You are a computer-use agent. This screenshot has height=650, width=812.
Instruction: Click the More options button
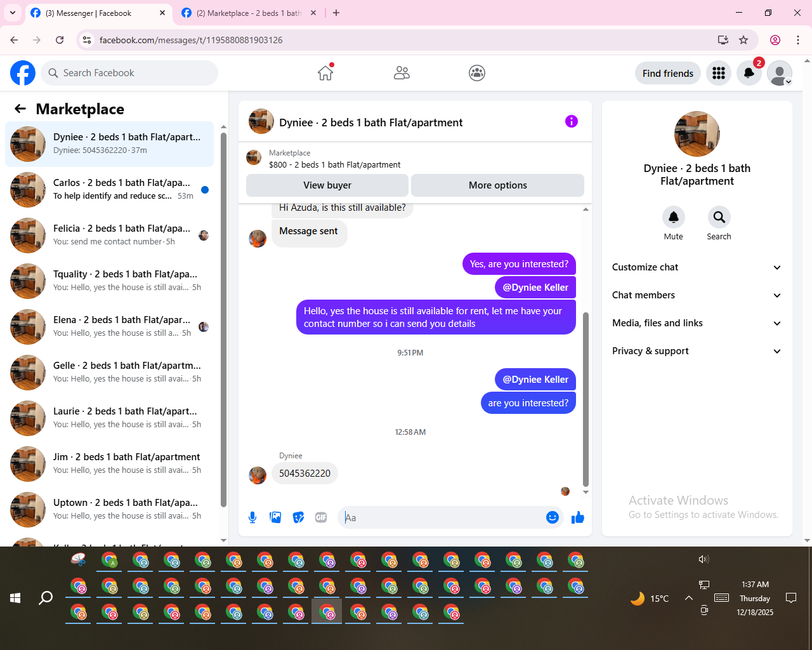[x=497, y=185]
